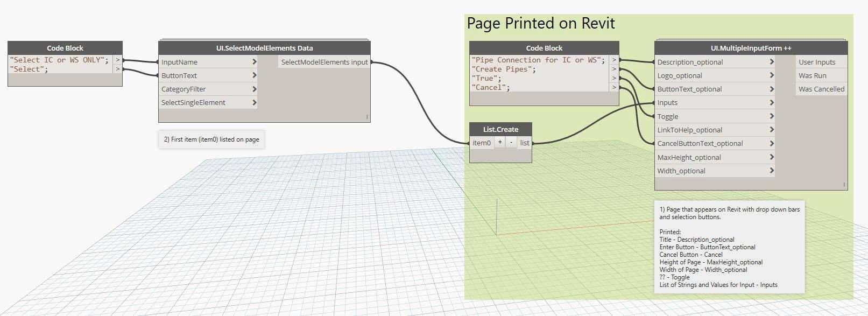Click the ButtonText_optional port chevron
Screen dimensions: 868x316
pyautogui.click(x=772, y=89)
